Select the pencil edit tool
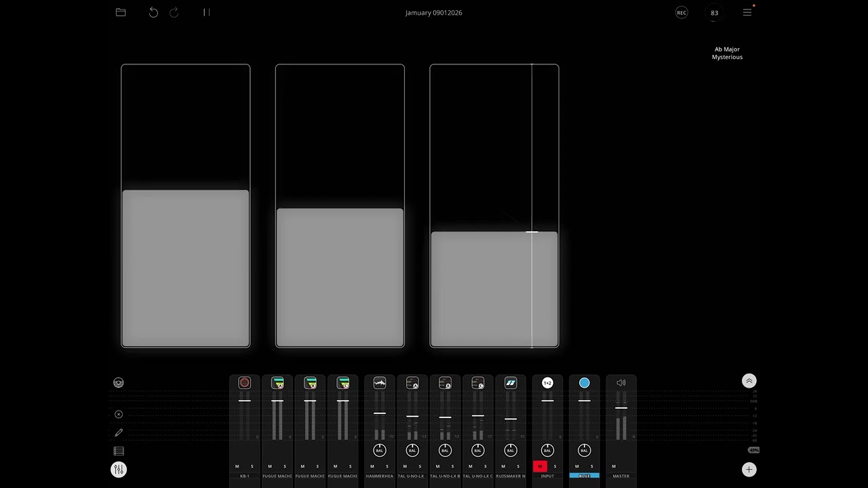This screenshot has height=488, width=868. click(119, 432)
